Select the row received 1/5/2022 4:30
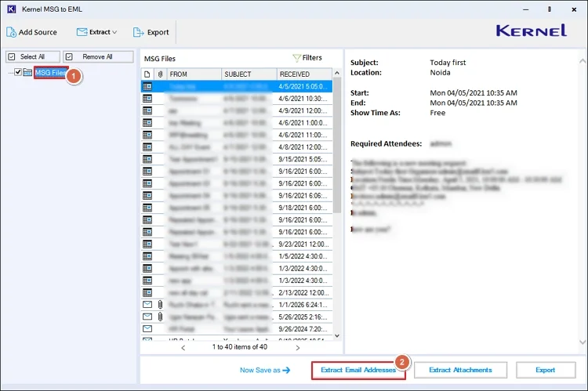This screenshot has width=588, height=391. pyautogui.click(x=237, y=256)
